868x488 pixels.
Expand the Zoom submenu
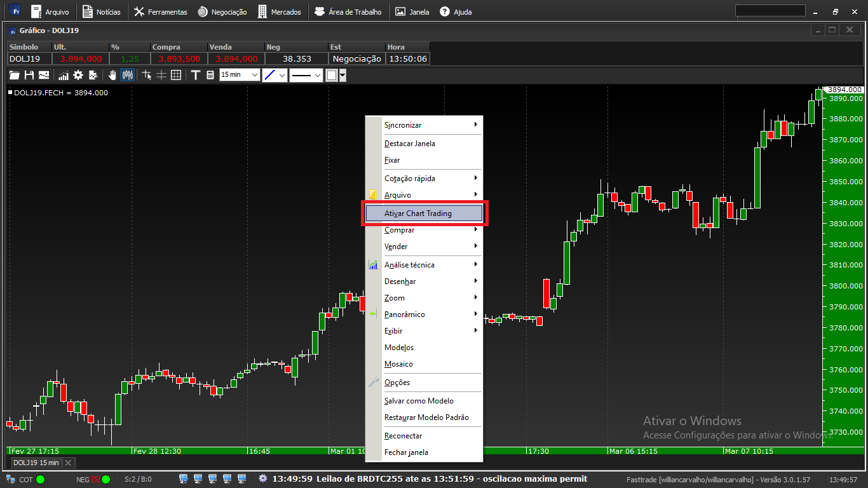click(x=424, y=298)
